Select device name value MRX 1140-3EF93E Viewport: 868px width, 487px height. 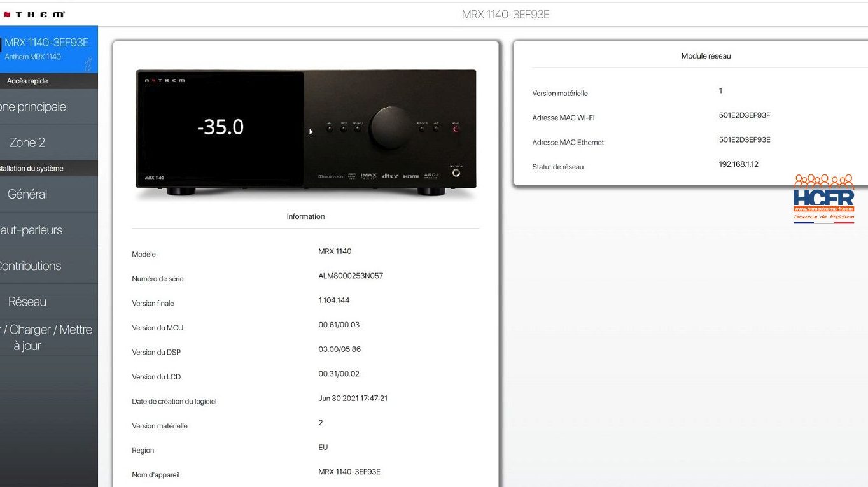pos(349,472)
